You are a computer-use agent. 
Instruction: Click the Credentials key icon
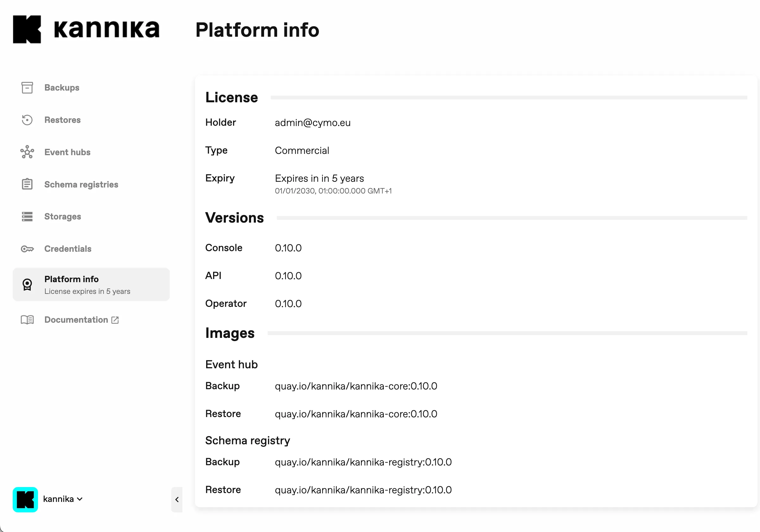[27, 249]
